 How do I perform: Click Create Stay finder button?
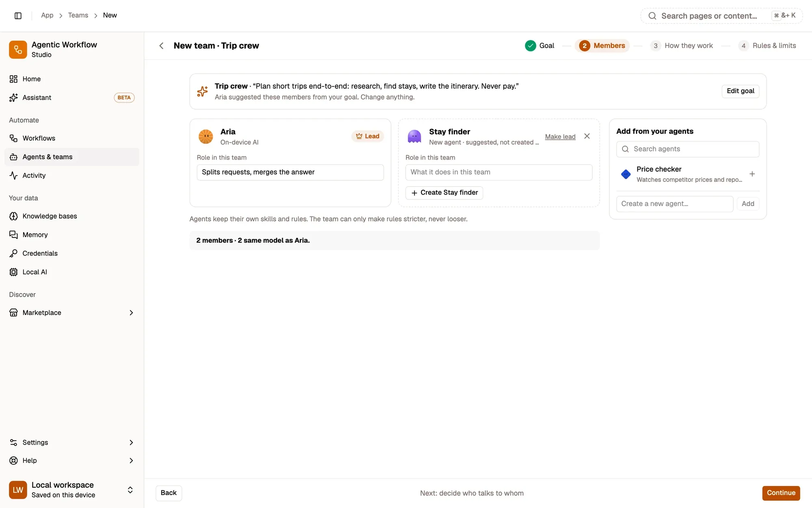pos(444,193)
